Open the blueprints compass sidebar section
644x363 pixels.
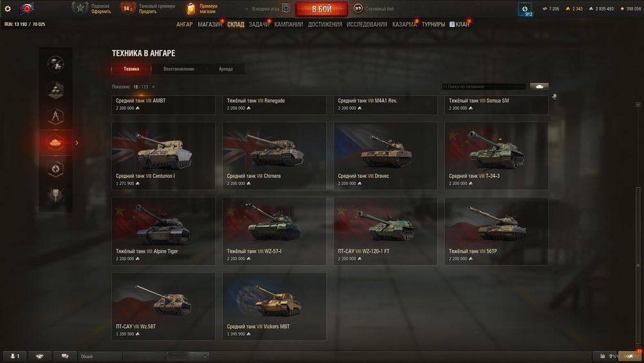[55, 116]
